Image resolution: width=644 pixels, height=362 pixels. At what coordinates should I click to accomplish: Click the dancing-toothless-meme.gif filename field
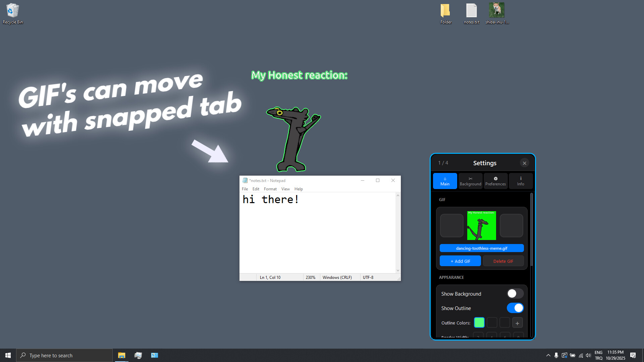coord(481,248)
